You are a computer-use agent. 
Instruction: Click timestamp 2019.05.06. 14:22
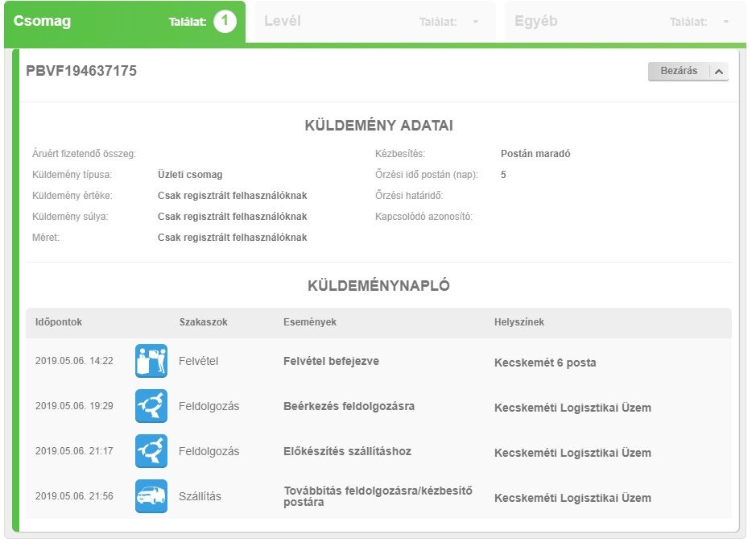(74, 361)
